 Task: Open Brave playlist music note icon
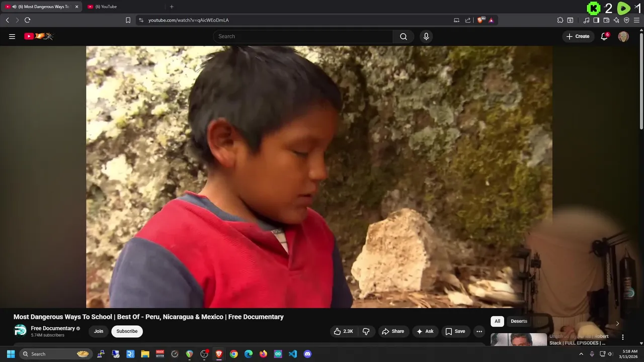[586, 20]
